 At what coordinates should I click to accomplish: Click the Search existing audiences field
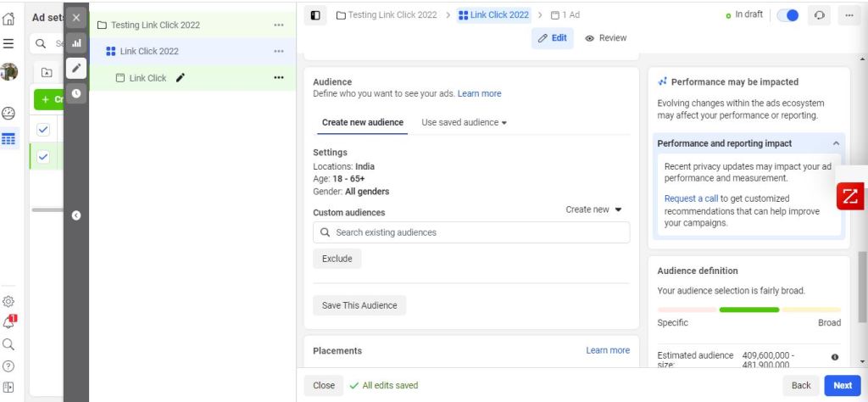point(471,232)
